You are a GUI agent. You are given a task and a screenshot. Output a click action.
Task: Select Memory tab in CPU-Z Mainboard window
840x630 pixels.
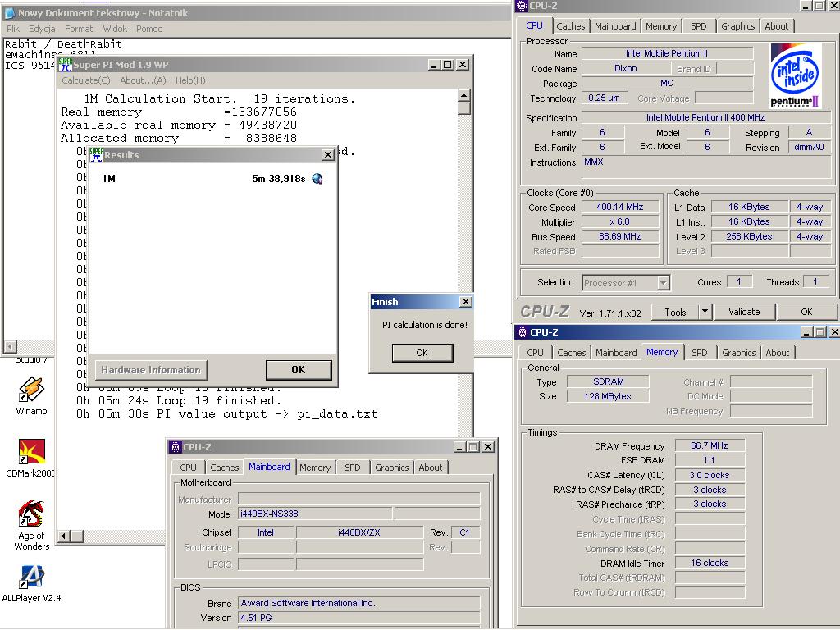(315, 467)
